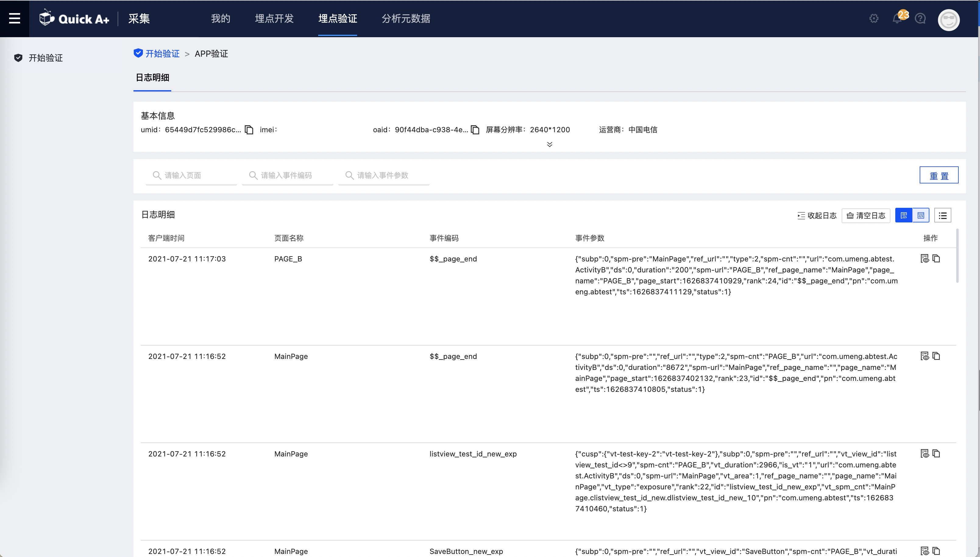Click the 客户端时间 column header
This screenshot has height=557, width=980.
click(x=166, y=238)
